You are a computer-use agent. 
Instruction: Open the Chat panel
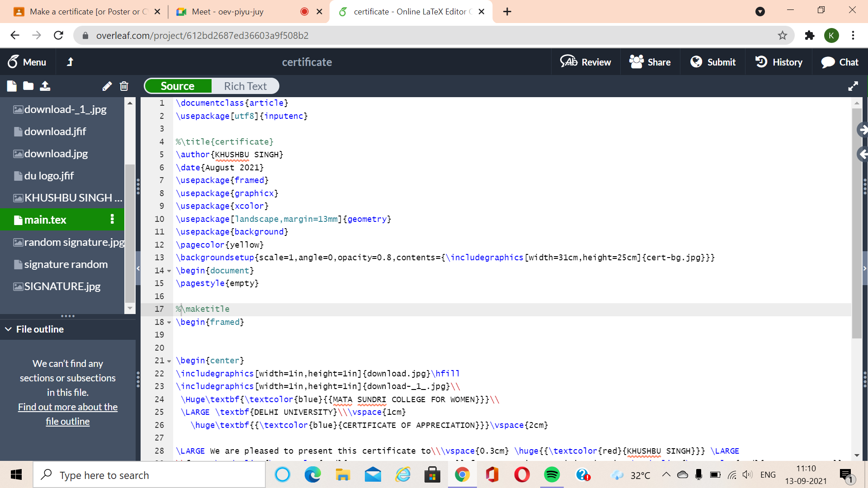click(840, 62)
